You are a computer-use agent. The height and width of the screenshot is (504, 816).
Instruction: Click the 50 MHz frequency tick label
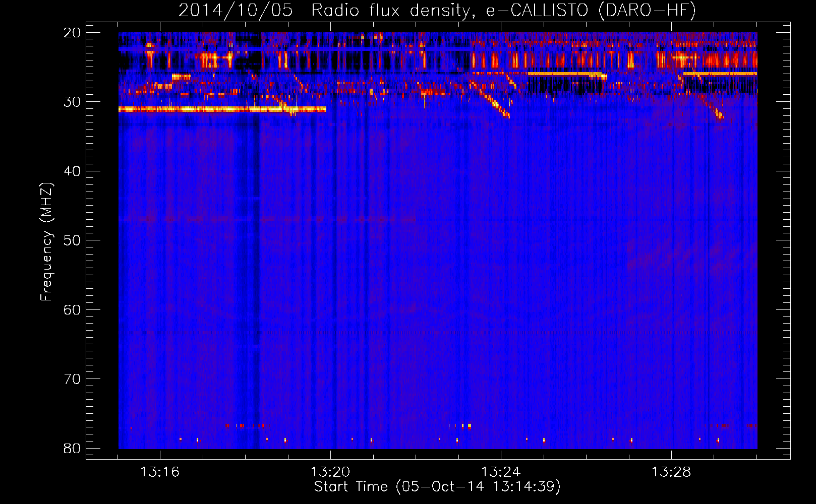[x=73, y=240]
